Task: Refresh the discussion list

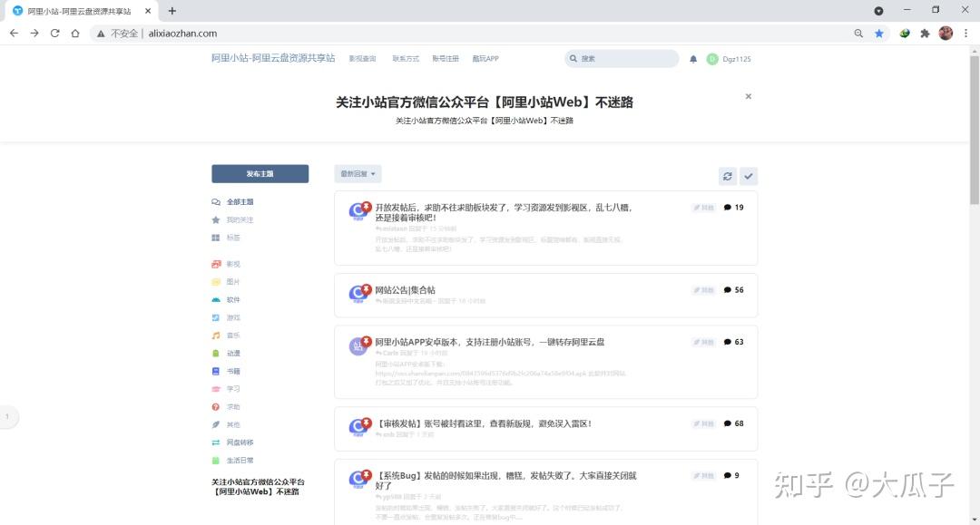Action: 728,176
